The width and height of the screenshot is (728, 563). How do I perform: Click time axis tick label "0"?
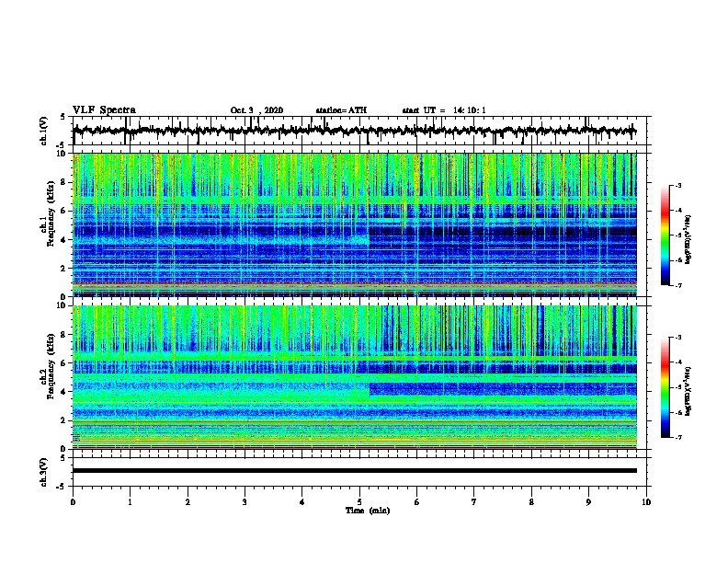coord(73,501)
